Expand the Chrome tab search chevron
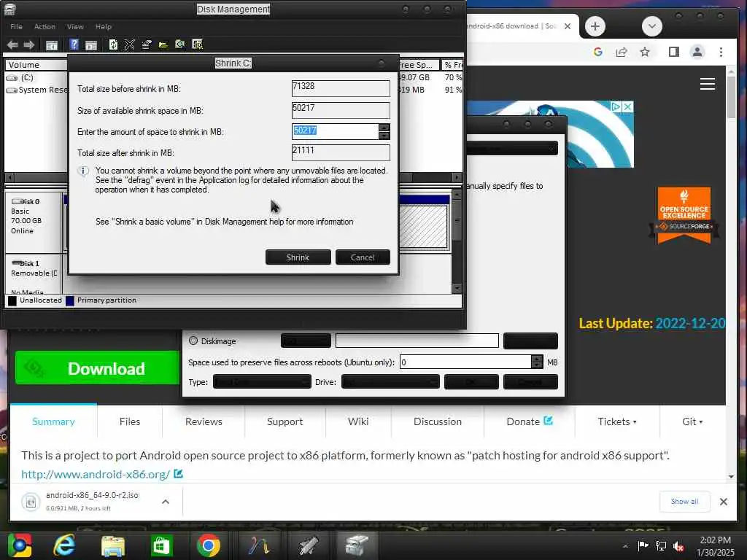The image size is (747, 560). 651,26
